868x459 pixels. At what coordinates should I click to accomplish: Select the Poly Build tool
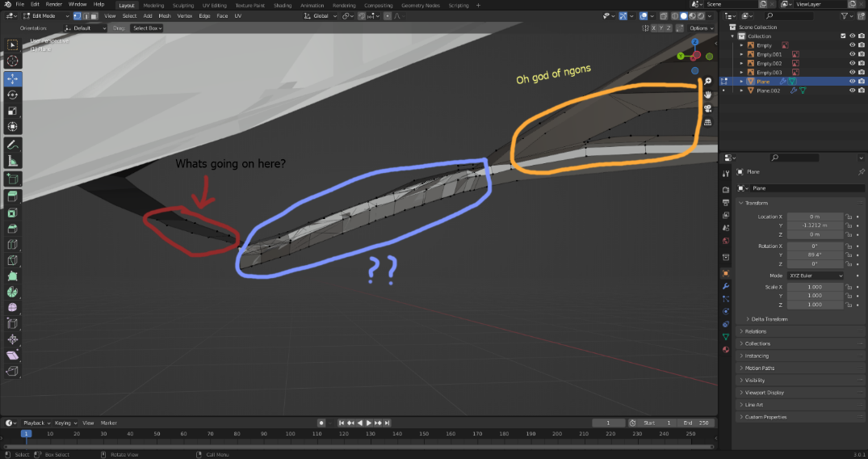[12, 276]
